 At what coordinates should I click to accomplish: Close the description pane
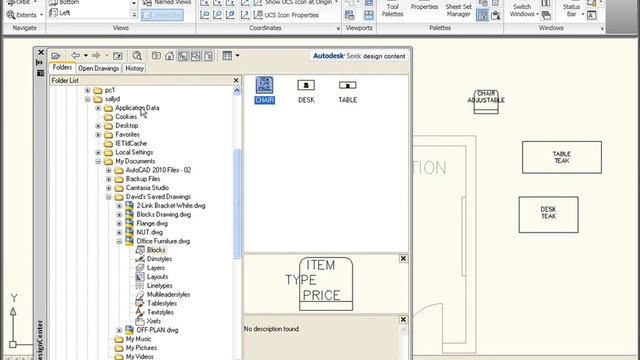click(403, 319)
